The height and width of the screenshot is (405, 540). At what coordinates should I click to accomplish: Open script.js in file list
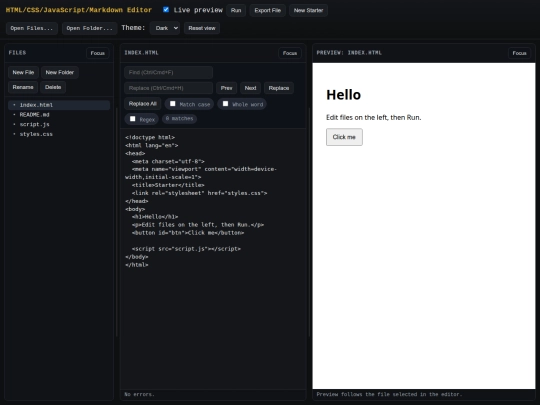tap(59, 124)
